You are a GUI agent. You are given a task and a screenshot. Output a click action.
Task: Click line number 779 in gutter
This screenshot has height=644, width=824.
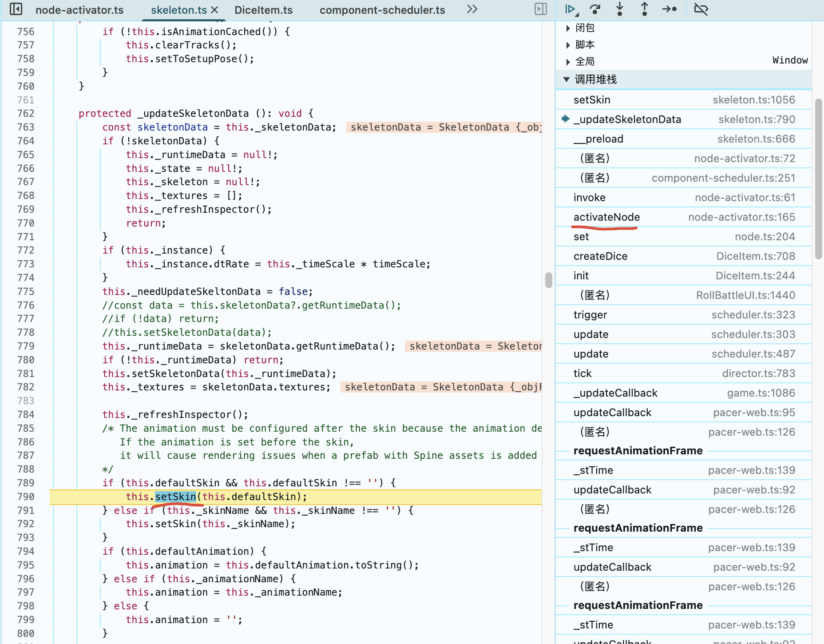point(26,346)
